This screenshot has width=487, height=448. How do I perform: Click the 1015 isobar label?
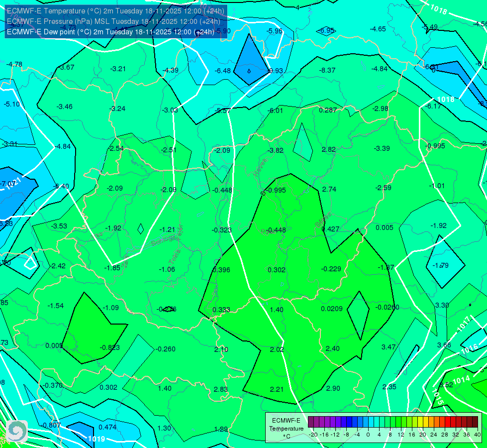(438, 397)
